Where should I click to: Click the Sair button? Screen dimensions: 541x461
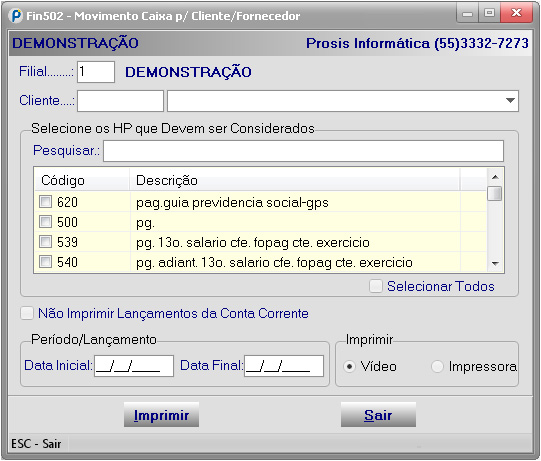point(378,415)
